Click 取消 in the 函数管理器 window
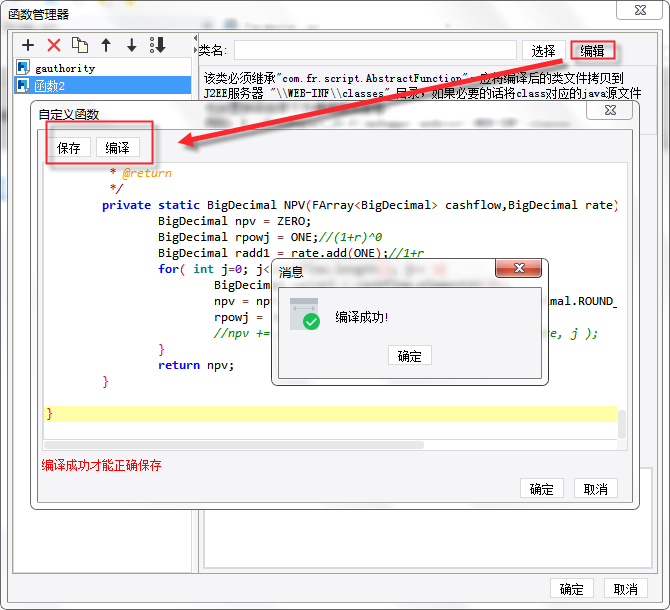This screenshot has height=610, width=670. pos(626,589)
